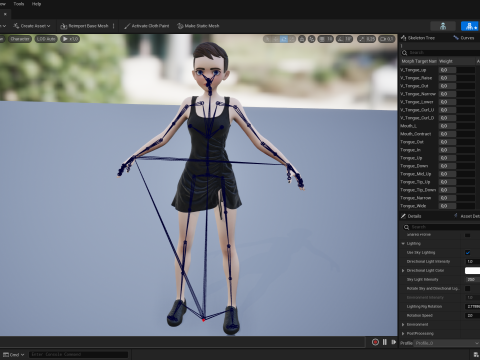The image size is (480, 360).
Task: Open Reimport Base Mesh options menu
Action: click(114, 26)
